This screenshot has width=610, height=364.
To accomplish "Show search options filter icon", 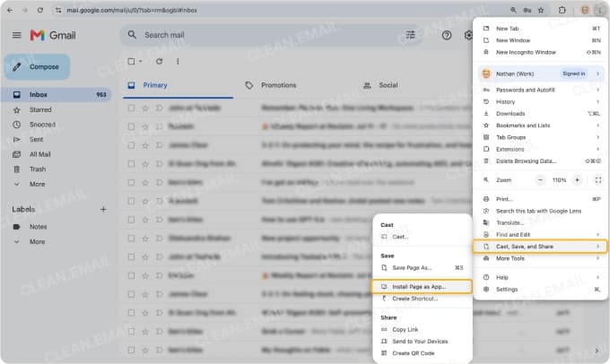I will click(411, 35).
